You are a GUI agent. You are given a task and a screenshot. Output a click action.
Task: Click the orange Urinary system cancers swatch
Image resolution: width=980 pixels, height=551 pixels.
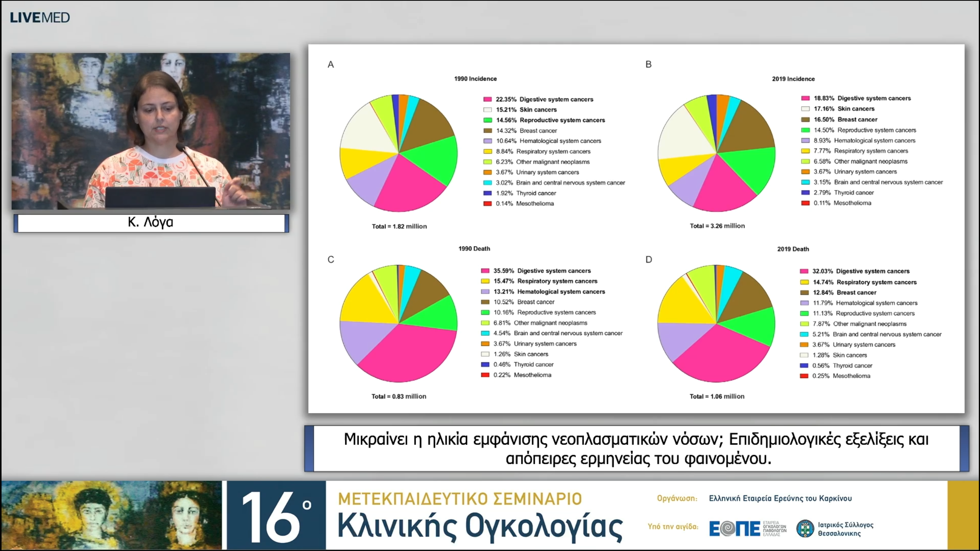click(x=487, y=172)
